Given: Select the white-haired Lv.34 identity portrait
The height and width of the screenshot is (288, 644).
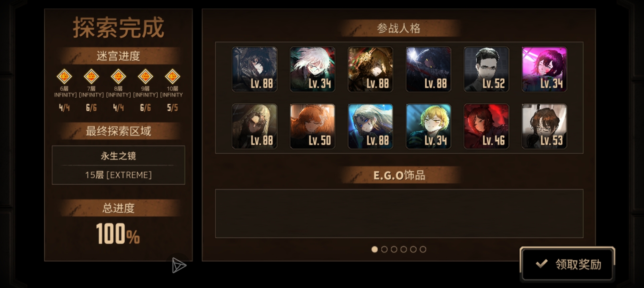Looking at the screenshot, I should click(312, 70).
